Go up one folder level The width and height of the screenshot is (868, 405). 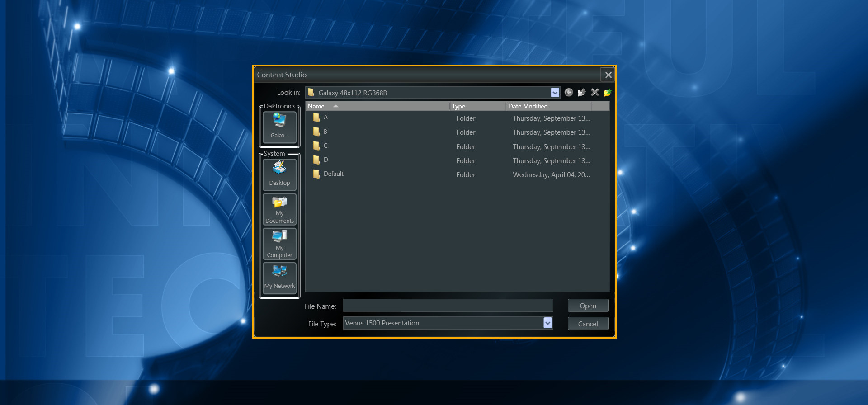pos(581,93)
